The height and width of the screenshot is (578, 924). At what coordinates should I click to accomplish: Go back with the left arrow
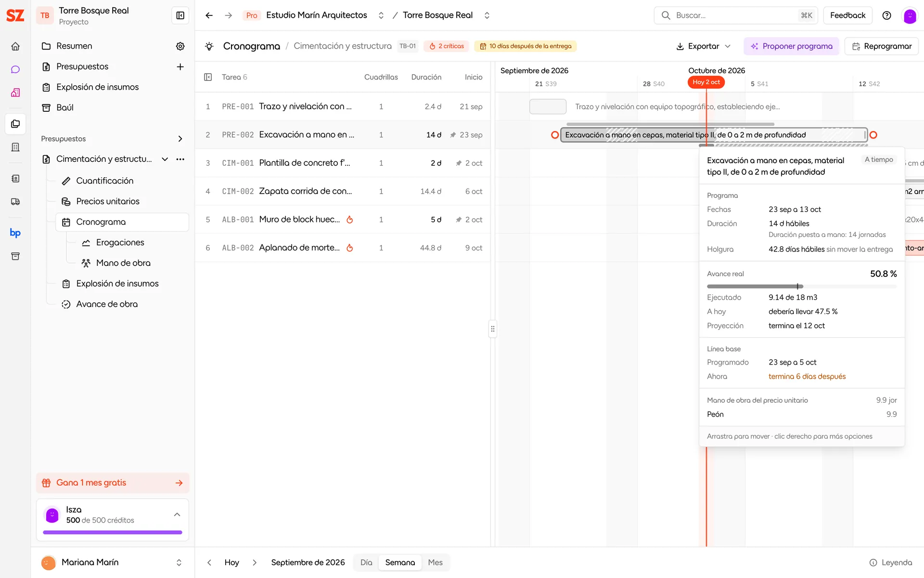click(209, 15)
